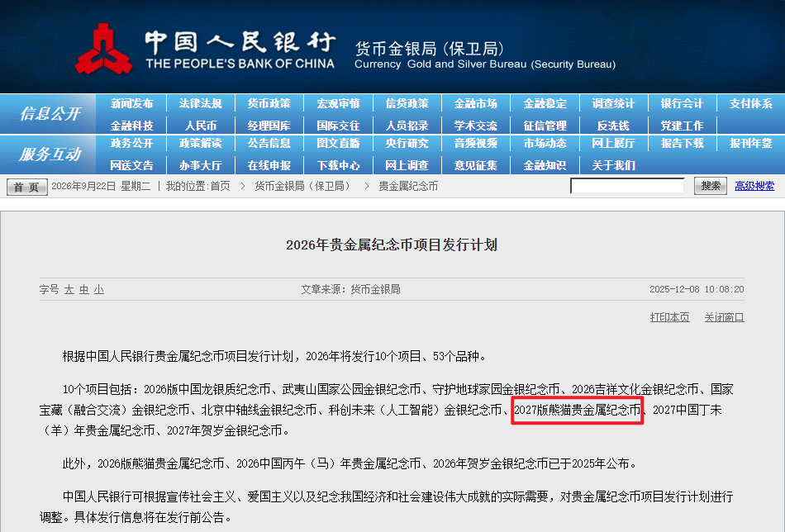Image resolution: width=785 pixels, height=532 pixels.
Task: Click the 搜索 search button
Action: pyautogui.click(x=711, y=186)
